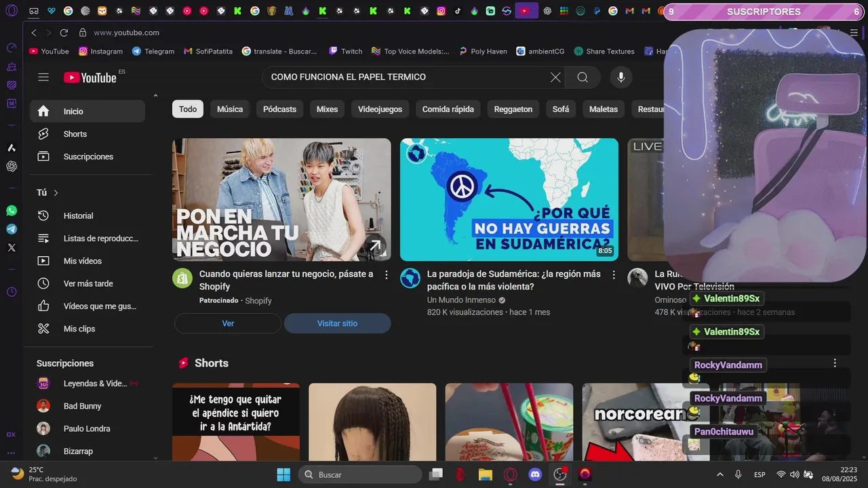The image size is (868, 488).
Task: Clear the search text with the X
Action: [555, 77]
